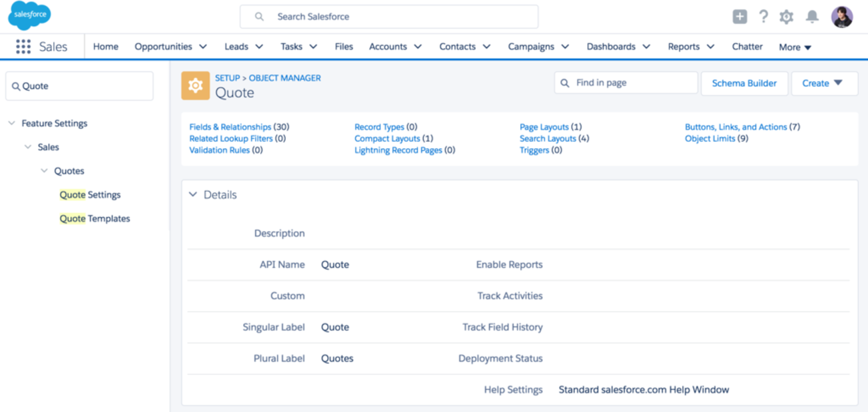Image resolution: width=868 pixels, height=412 pixels.
Task: Open the Fields & Relationships link
Action: 230,127
